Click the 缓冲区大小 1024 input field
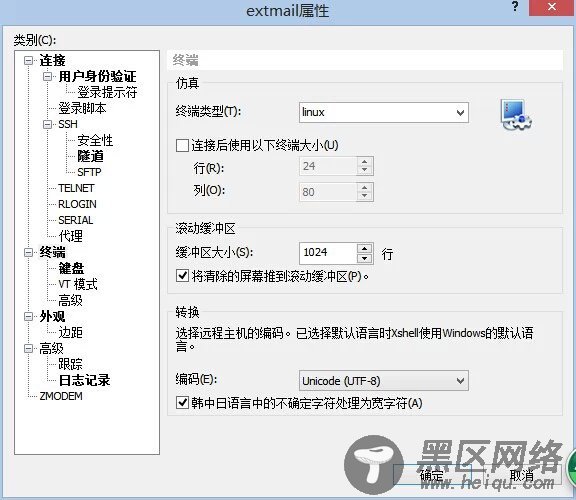Screen dimensions: 576x500 pos(328,253)
